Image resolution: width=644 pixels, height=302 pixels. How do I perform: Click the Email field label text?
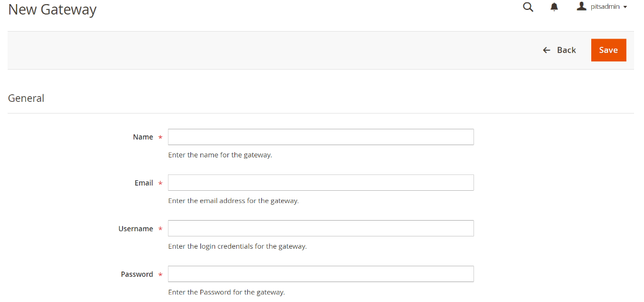tap(144, 183)
